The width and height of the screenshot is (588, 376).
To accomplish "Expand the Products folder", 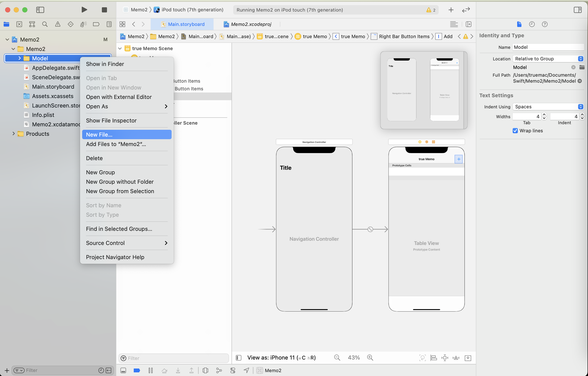I will tap(14, 134).
